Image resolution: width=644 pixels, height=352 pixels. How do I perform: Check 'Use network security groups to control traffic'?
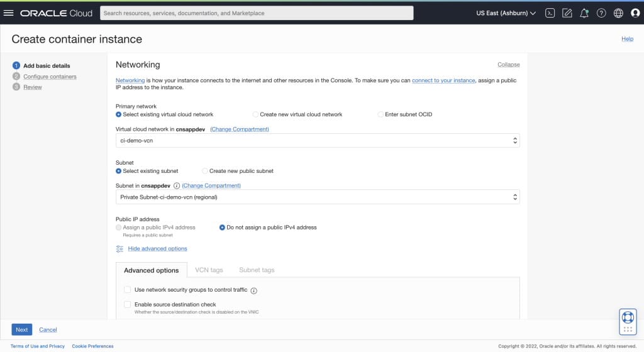(x=128, y=290)
